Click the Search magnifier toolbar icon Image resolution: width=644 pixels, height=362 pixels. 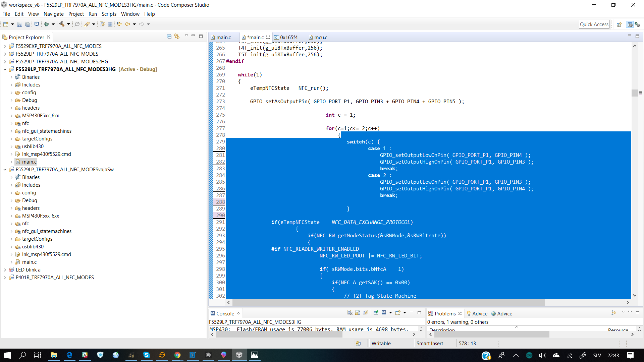pyautogui.click(x=77, y=24)
